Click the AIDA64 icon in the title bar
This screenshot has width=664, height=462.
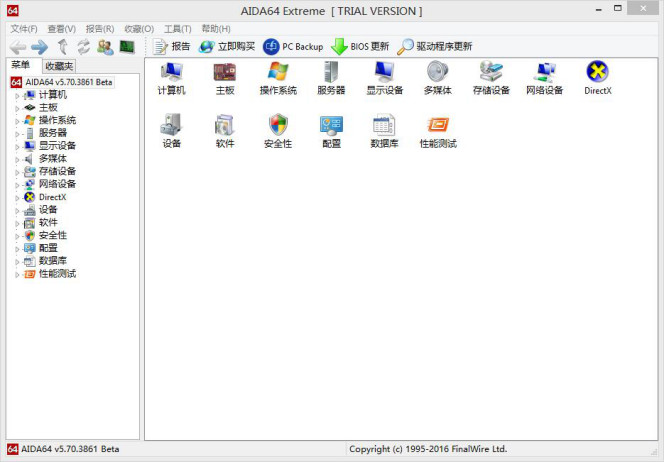(x=12, y=10)
